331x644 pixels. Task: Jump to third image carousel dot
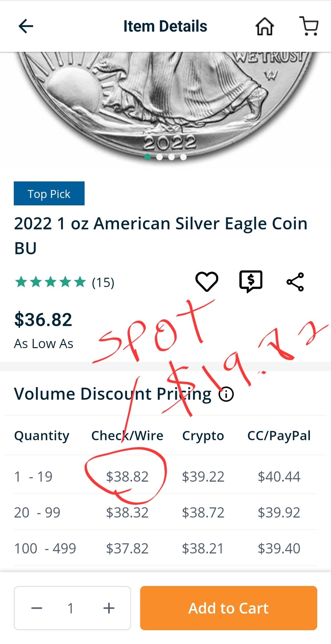coord(172,157)
